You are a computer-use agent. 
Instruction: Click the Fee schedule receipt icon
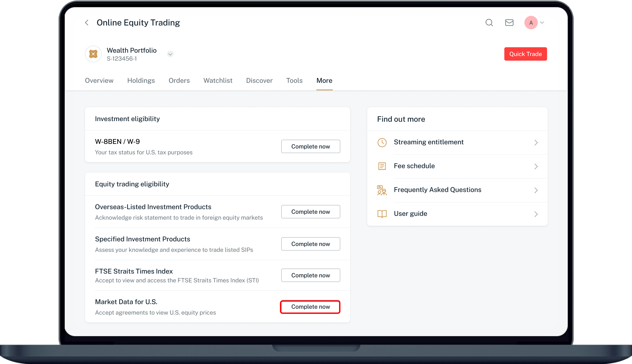click(x=382, y=166)
